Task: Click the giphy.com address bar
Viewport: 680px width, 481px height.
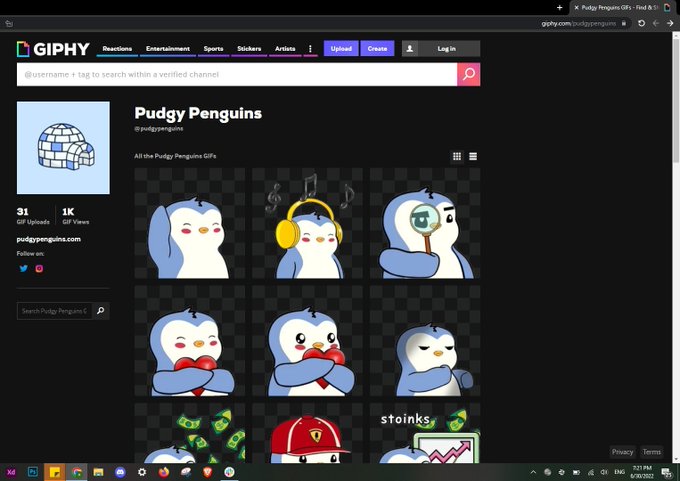Action: (579, 23)
